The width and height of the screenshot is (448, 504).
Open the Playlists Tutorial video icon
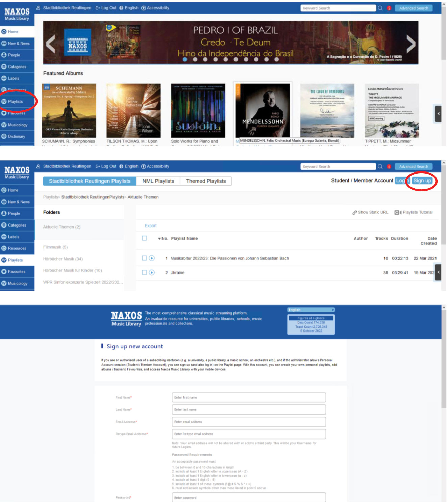[398, 213]
